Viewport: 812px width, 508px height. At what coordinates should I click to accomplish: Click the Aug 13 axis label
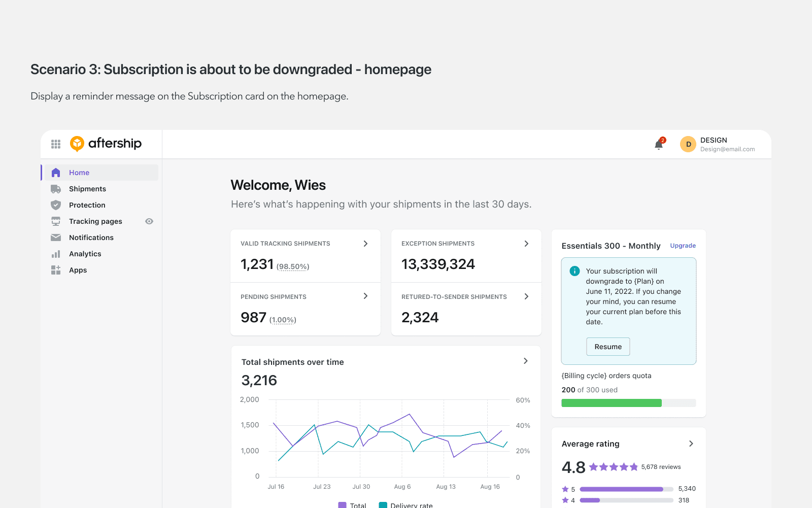[446, 486]
